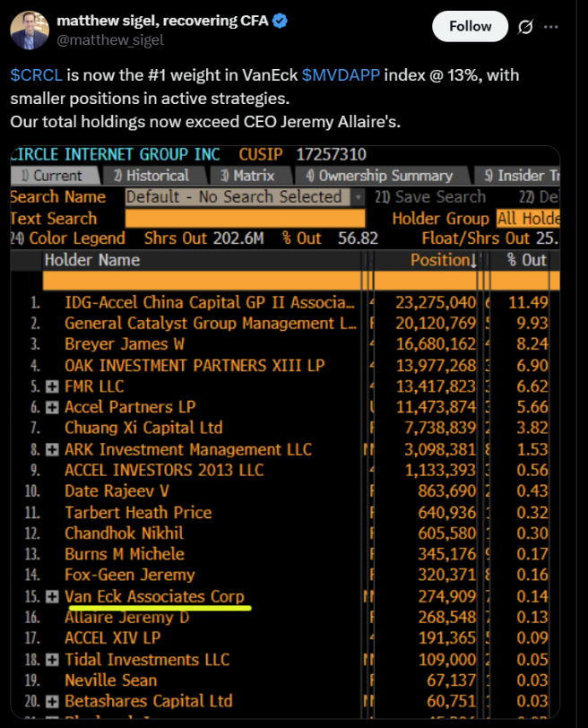Open the Search Name dropdown
Viewport: 588px width, 728px height.
tap(359, 197)
